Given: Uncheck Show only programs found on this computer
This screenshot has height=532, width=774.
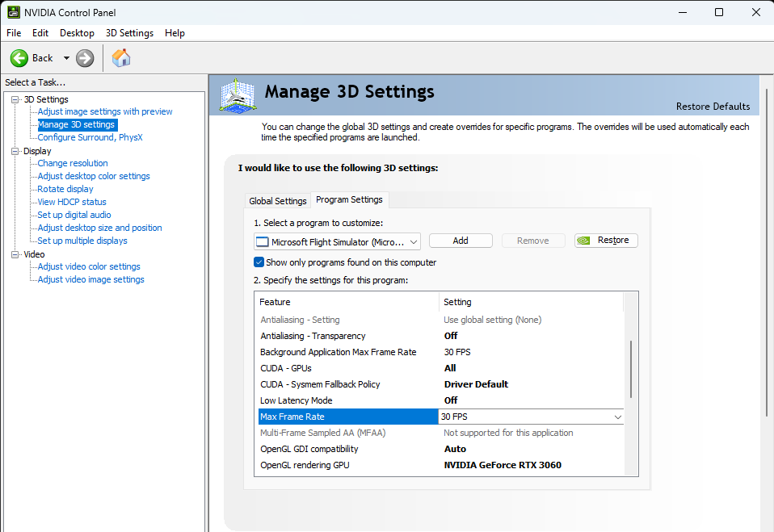Looking at the screenshot, I should (259, 262).
